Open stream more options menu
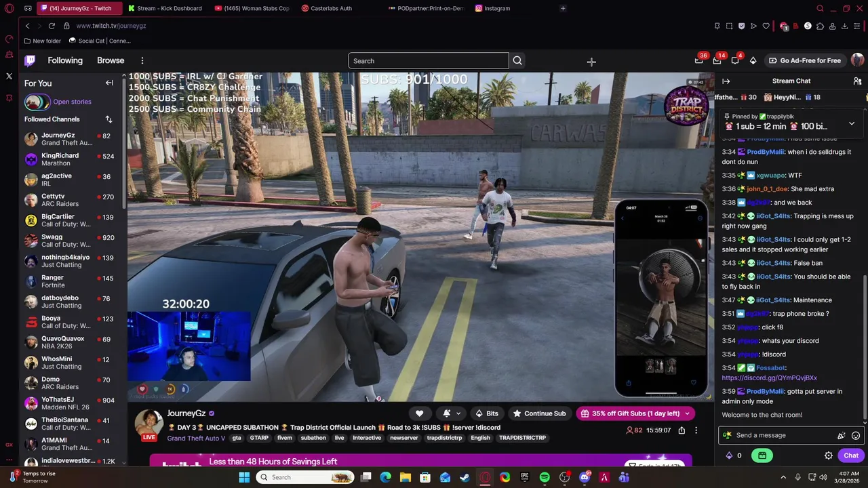Image resolution: width=868 pixels, height=488 pixels. tap(696, 430)
